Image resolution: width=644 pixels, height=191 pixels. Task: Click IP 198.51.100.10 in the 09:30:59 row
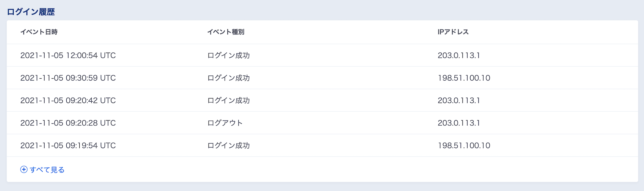point(464,78)
